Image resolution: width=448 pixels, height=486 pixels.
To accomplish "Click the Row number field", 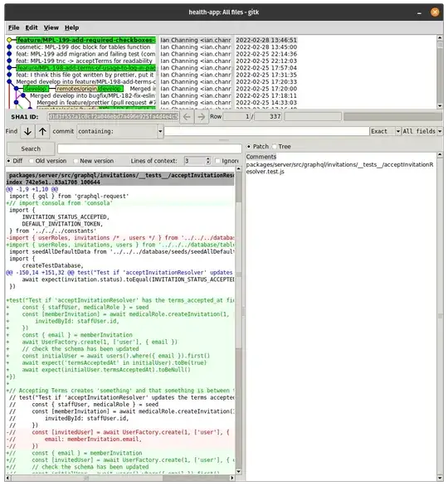I will pyautogui.click(x=237, y=117).
